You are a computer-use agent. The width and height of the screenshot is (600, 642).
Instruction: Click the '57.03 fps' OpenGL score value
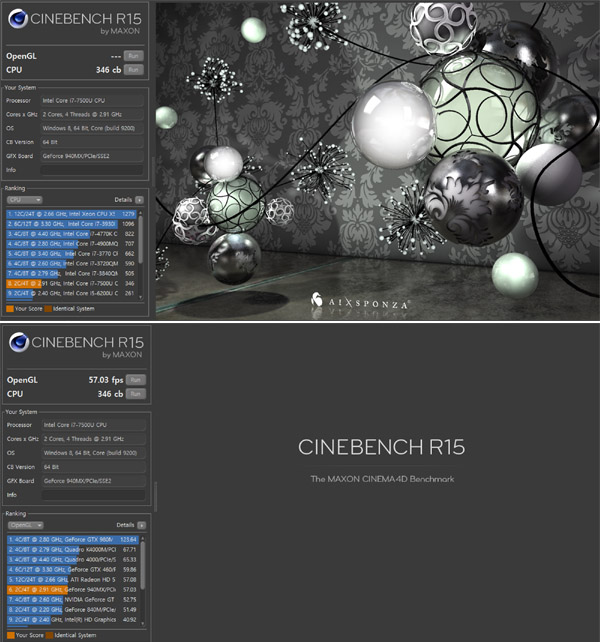point(106,380)
